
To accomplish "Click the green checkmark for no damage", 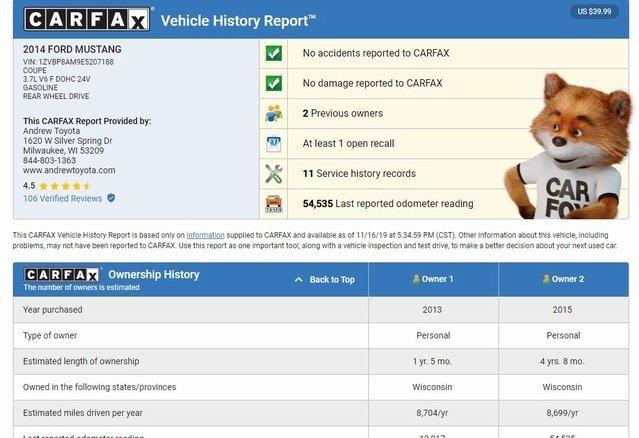I will pyautogui.click(x=273, y=83).
